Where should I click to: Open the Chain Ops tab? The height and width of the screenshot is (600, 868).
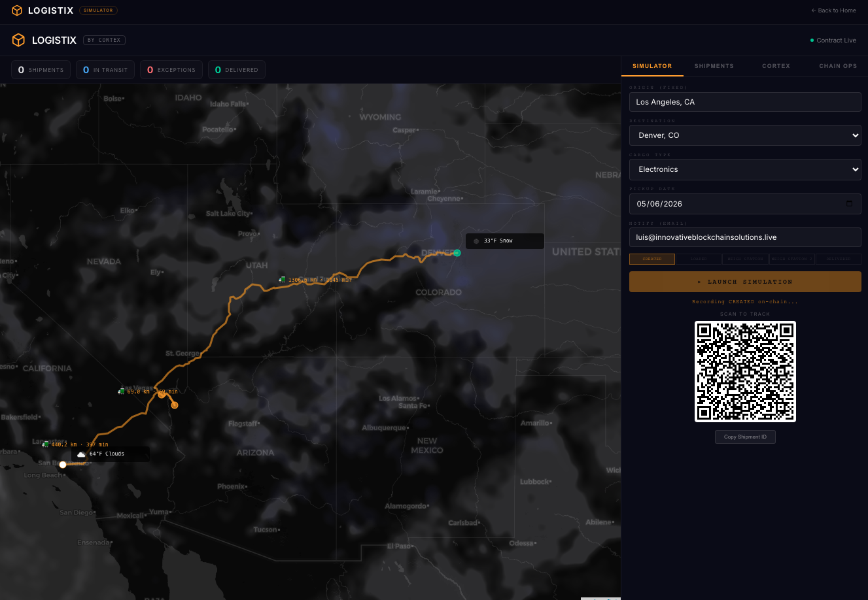838,66
